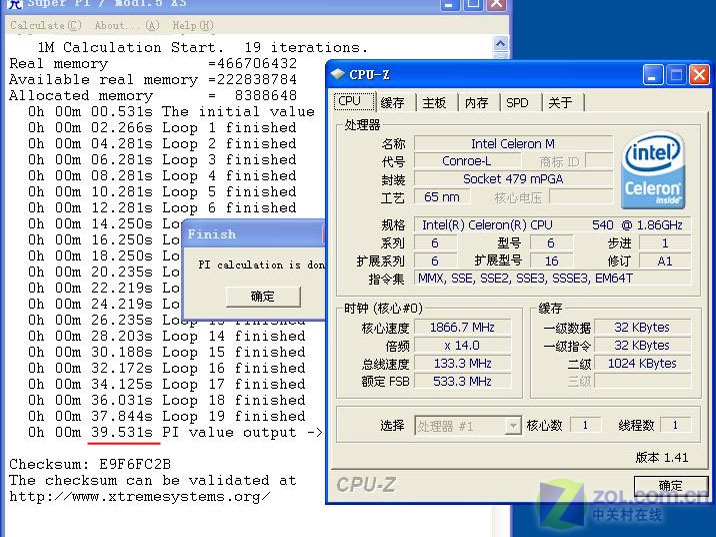Screen dimensions: 716x537
Task: Switch to the 内存 tab in CPU-Z
Action: [479, 102]
